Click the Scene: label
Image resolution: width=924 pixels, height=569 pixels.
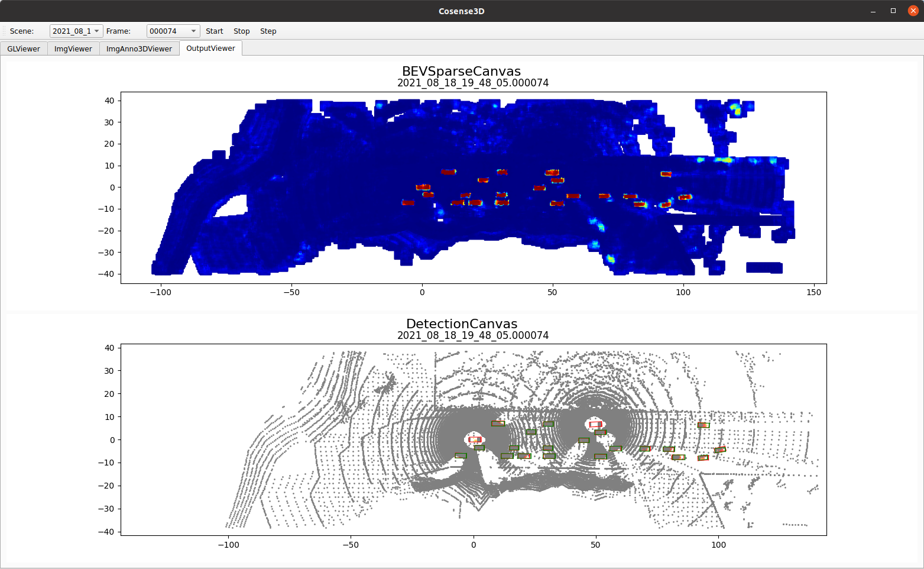tap(22, 31)
